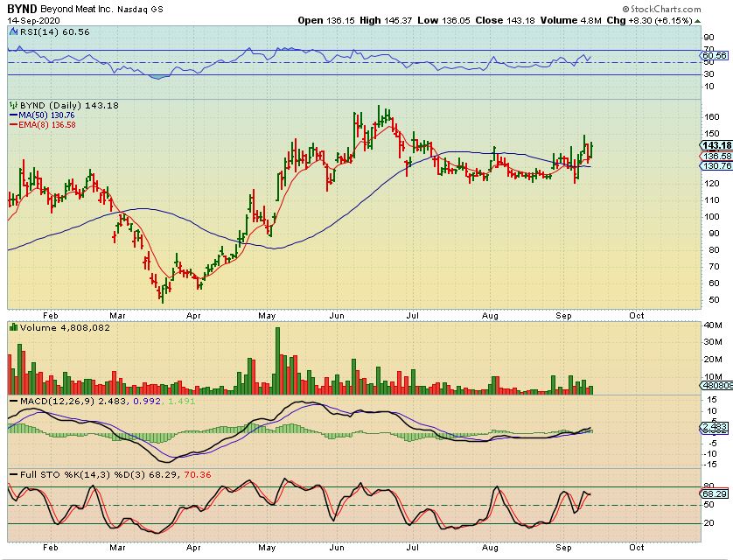This screenshot has height=560, width=733.
Task: Click the 90 level on the RSI axis
Action: coord(709,38)
